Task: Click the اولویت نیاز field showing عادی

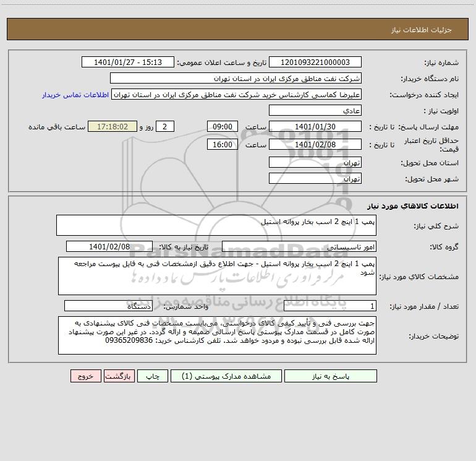Action: coord(315,110)
